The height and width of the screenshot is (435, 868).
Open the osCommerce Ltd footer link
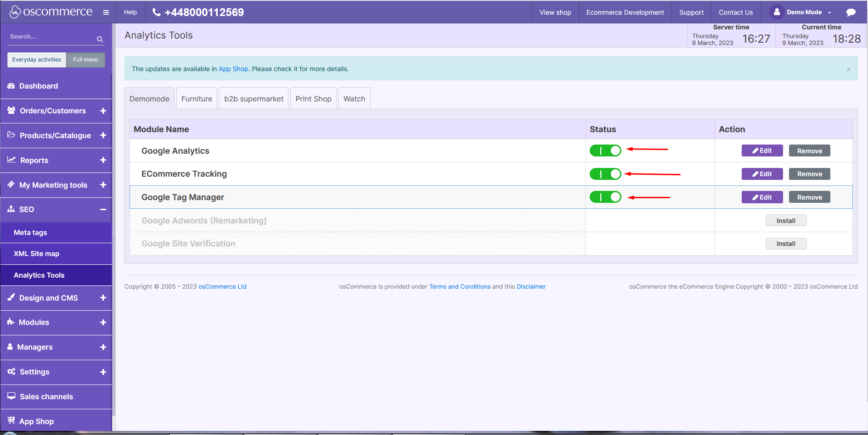[222, 286]
